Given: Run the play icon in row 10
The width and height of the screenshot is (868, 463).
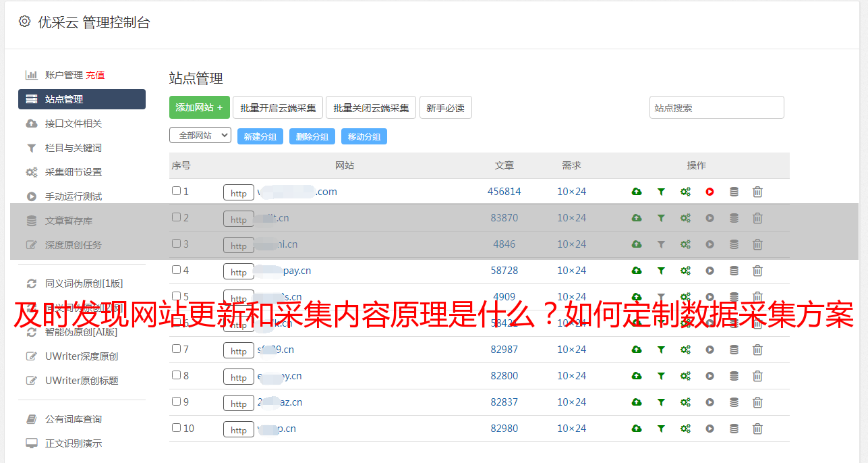Looking at the screenshot, I should pyautogui.click(x=710, y=429).
